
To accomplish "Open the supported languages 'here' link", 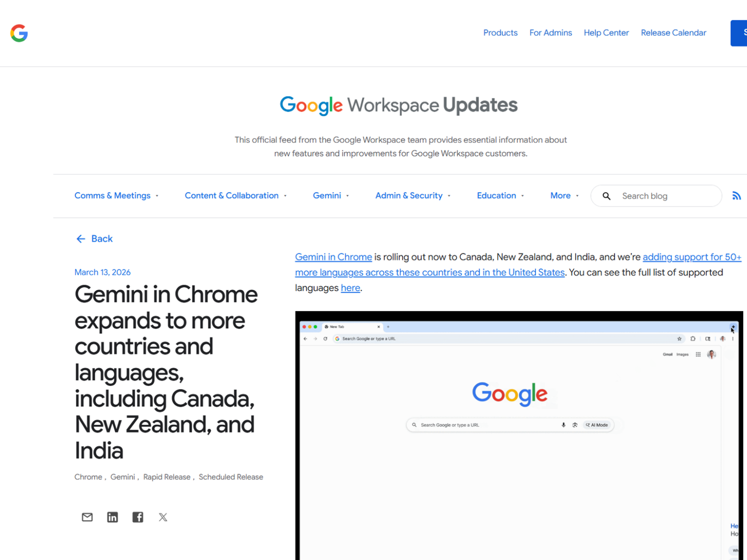I will click(350, 288).
